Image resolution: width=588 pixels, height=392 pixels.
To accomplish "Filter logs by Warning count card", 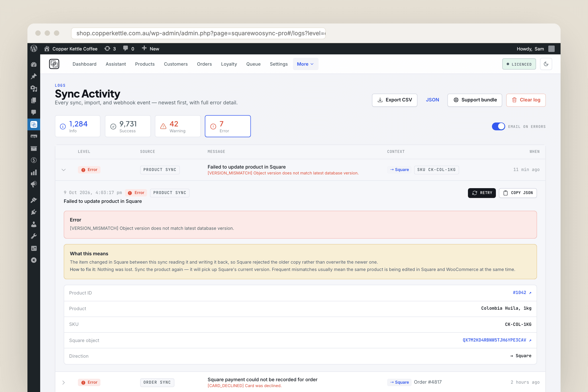I will 178,126.
